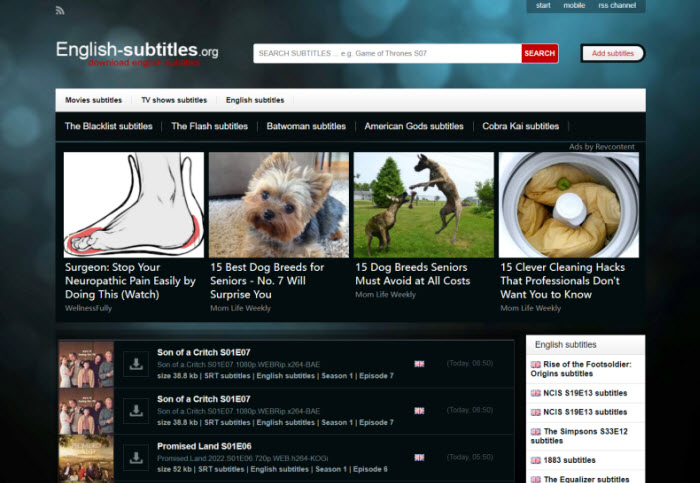700x483 pixels.
Task: Open 'Surgeon: Stop Your Neuropathic Pain' headline
Action: pos(130,281)
